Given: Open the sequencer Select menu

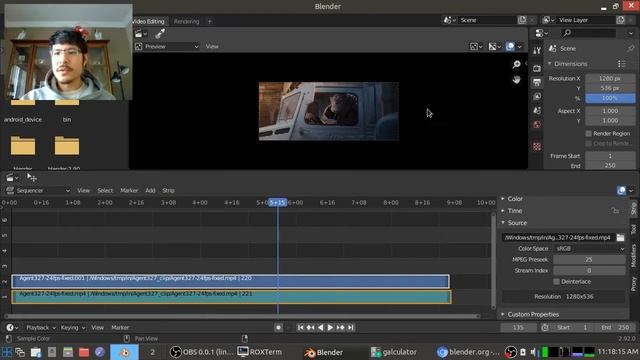Looking at the screenshot, I should [x=105, y=191].
